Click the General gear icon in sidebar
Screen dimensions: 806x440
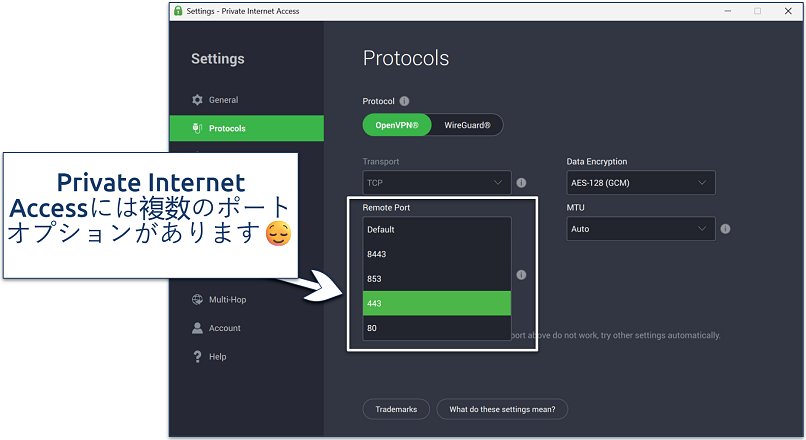tap(197, 100)
